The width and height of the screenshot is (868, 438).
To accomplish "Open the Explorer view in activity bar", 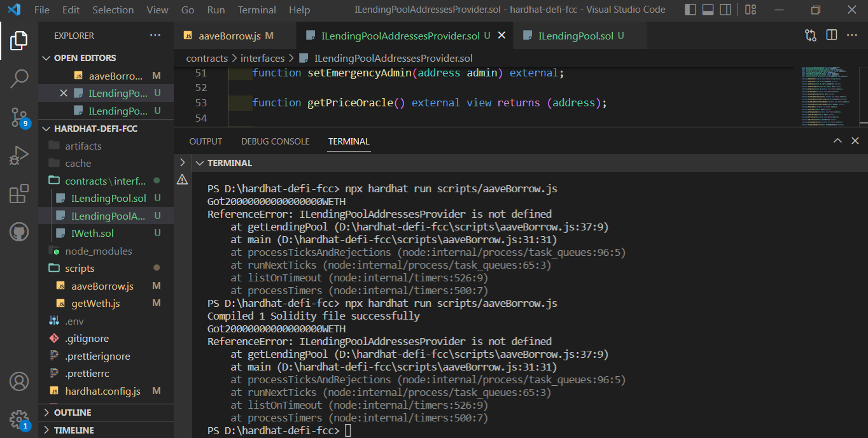I will pos(18,41).
